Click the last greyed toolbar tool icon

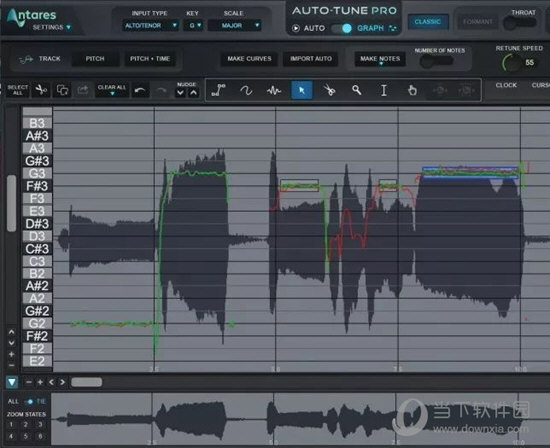tap(466, 91)
